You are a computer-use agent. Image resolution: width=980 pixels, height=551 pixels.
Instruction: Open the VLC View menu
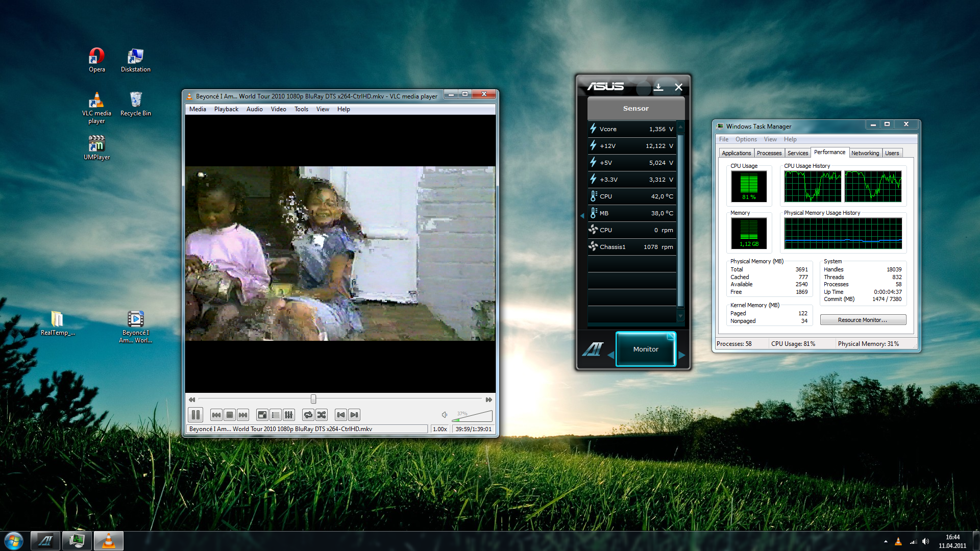[x=323, y=109]
